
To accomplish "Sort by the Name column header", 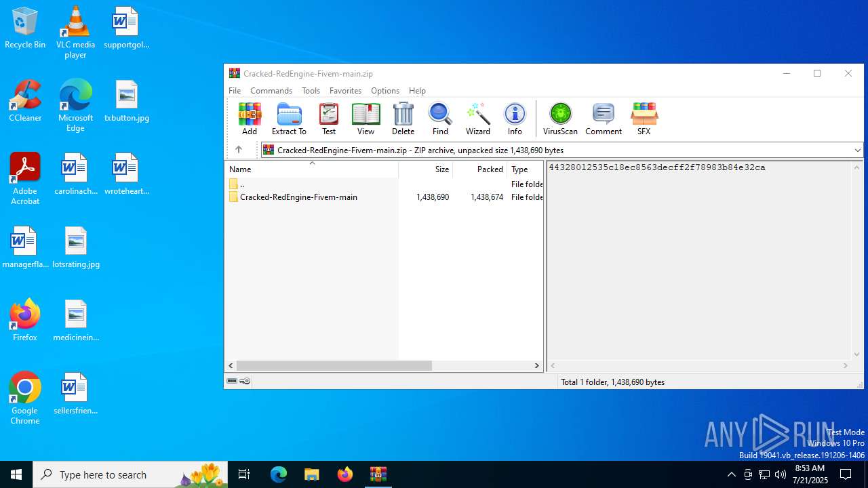I will (x=311, y=169).
